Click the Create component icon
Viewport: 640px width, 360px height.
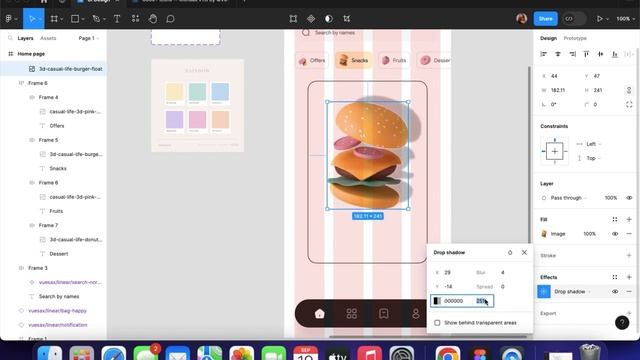click(x=311, y=19)
